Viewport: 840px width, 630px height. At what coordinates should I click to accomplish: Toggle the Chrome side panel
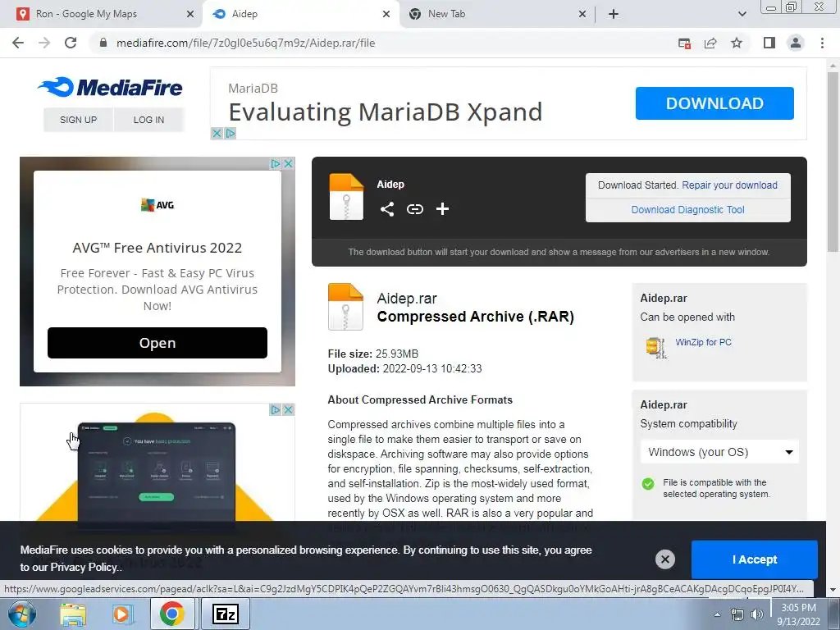769,43
